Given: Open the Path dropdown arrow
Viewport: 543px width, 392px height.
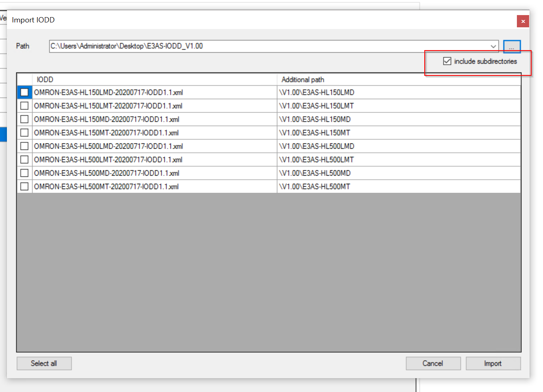Looking at the screenshot, I should pyautogui.click(x=493, y=46).
